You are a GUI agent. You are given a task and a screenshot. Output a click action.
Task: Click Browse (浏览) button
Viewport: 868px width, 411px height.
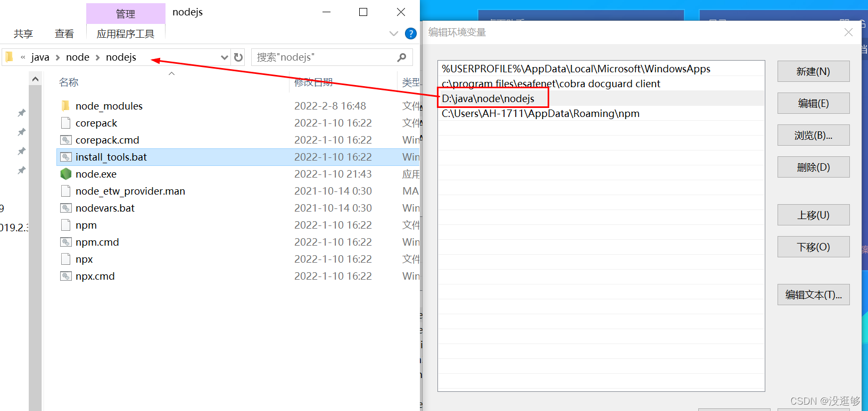pyautogui.click(x=813, y=135)
